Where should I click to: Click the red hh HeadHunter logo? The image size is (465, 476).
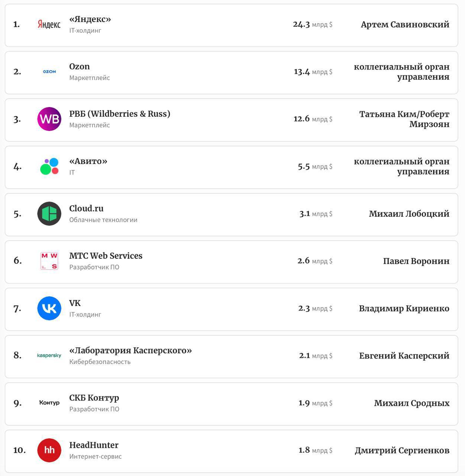tap(49, 450)
